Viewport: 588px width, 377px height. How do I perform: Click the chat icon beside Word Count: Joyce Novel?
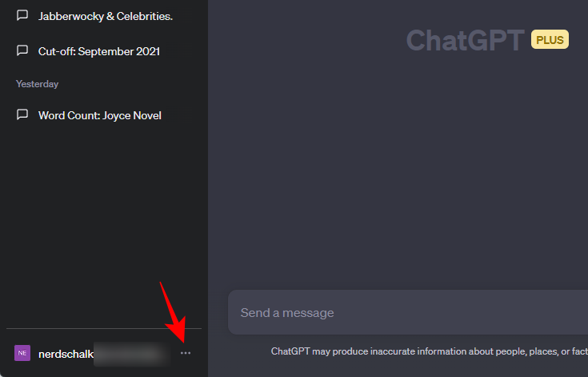tap(22, 115)
